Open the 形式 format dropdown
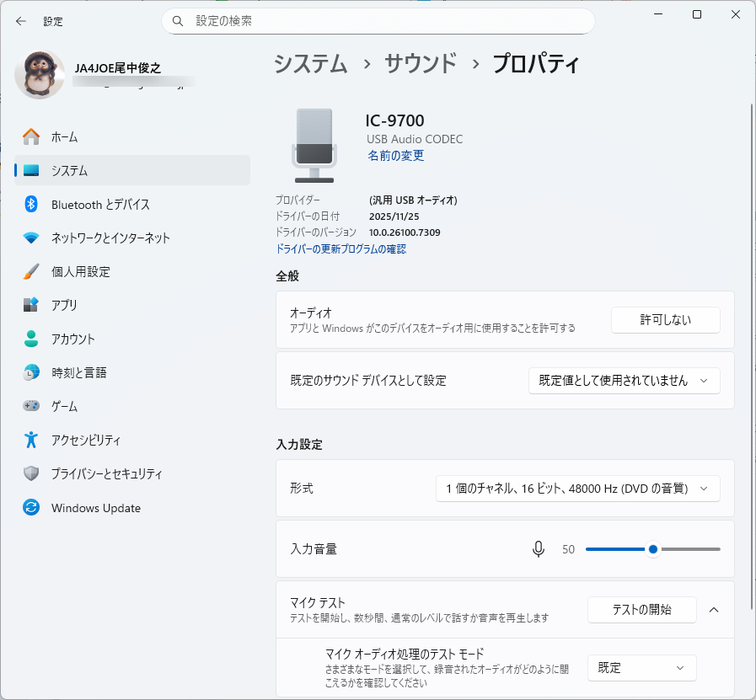Image resolution: width=756 pixels, height=700 pixels. pos(577,489)
